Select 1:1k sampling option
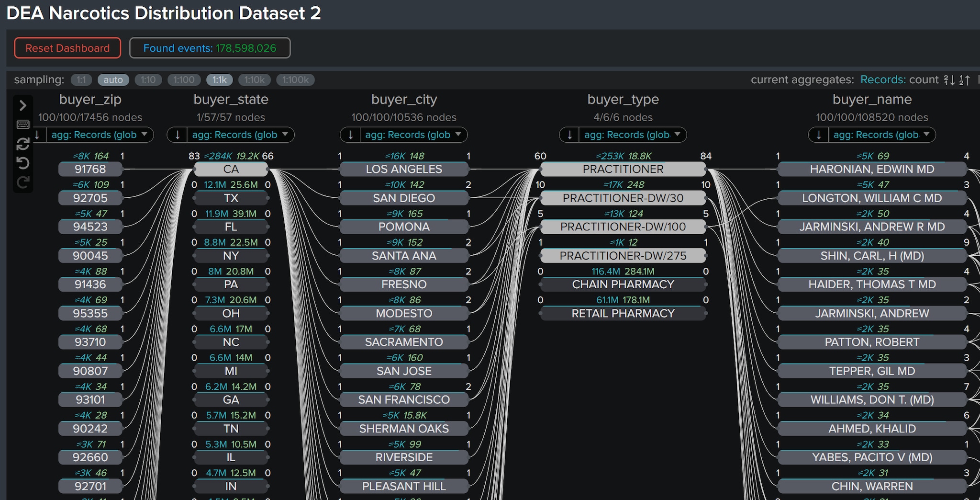Screen dimensions: 980x500 click(x=220, y=80)
